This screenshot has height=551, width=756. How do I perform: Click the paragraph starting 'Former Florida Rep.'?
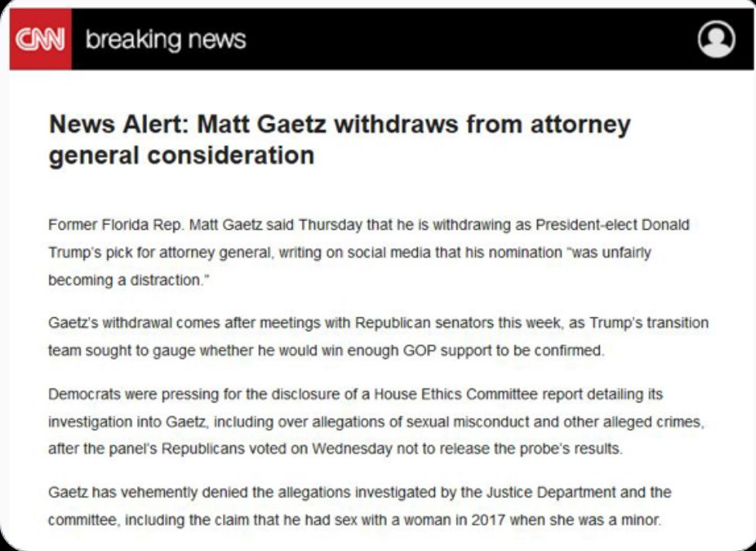tap(369, 252)
